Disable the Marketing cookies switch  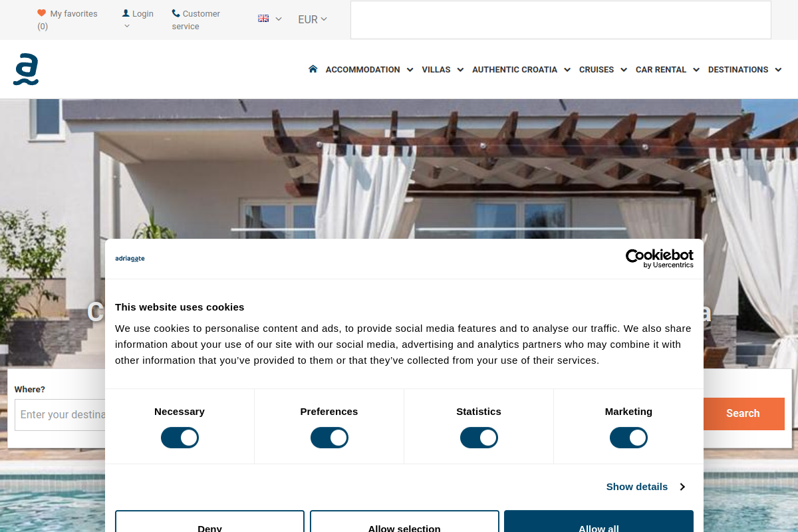pyautogui.click(x=628, y=438)
